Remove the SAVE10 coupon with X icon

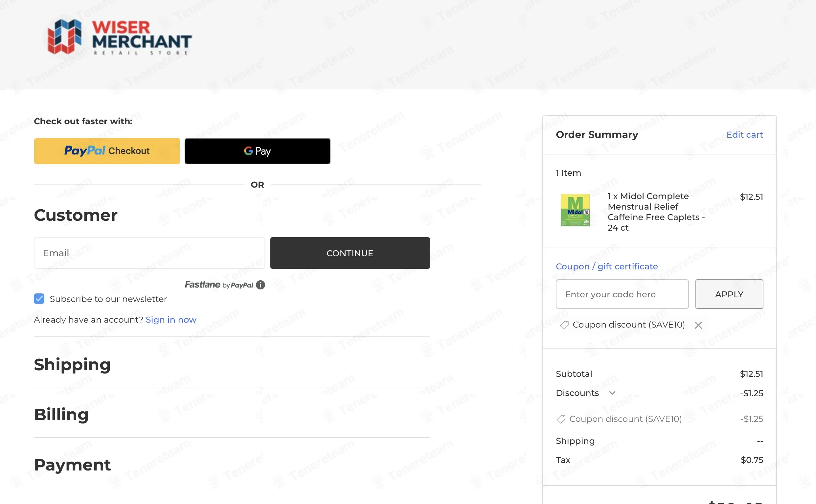pos(698,325)
